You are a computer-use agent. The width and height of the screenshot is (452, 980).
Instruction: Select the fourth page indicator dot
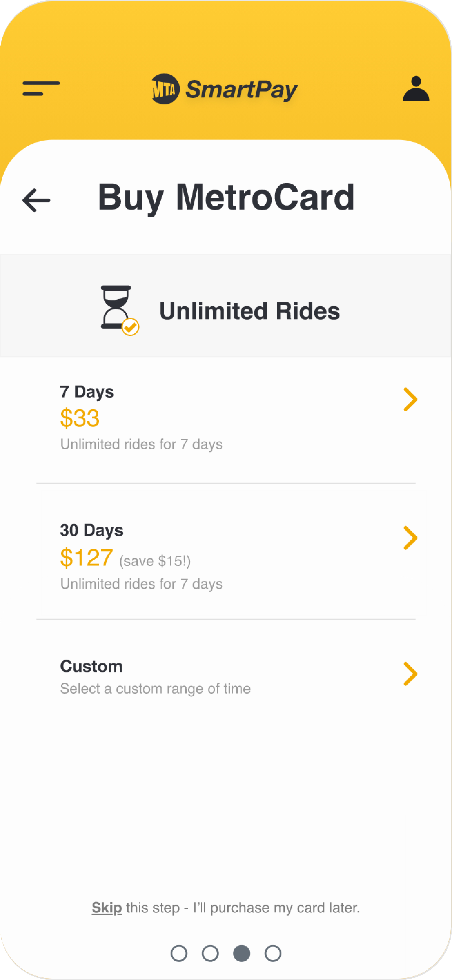pos(273,953)
